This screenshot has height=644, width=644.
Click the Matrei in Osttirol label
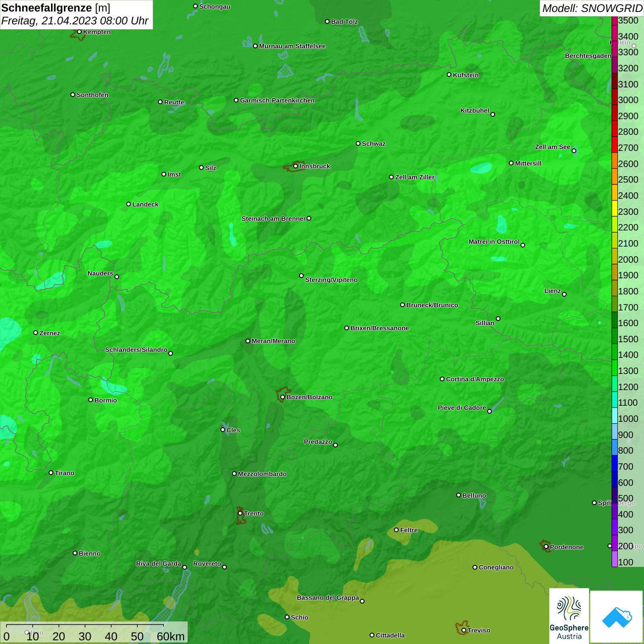click(494, 241)
